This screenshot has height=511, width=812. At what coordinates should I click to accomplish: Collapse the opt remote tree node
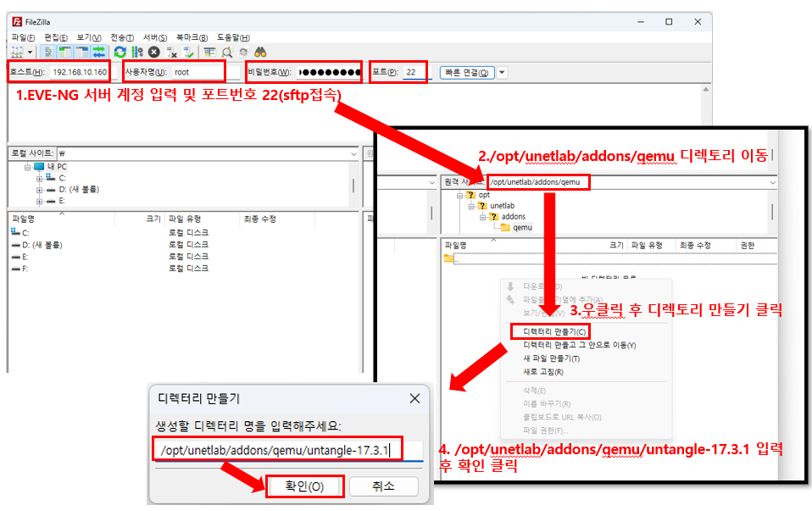tap(459, 195)
